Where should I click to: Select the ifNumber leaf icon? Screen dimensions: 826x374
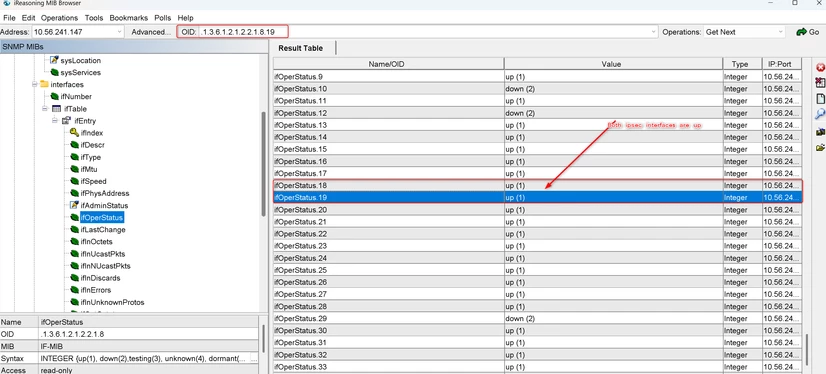[x=54, y=96]
